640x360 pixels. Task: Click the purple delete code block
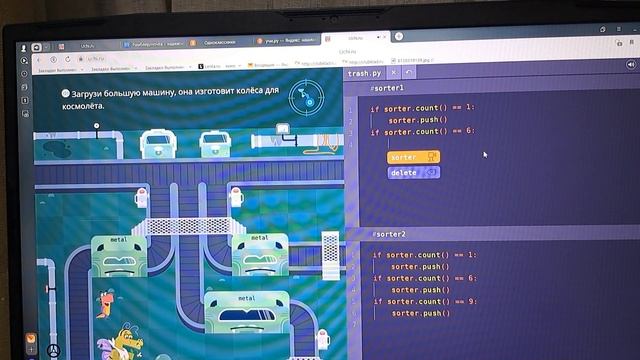413,173
